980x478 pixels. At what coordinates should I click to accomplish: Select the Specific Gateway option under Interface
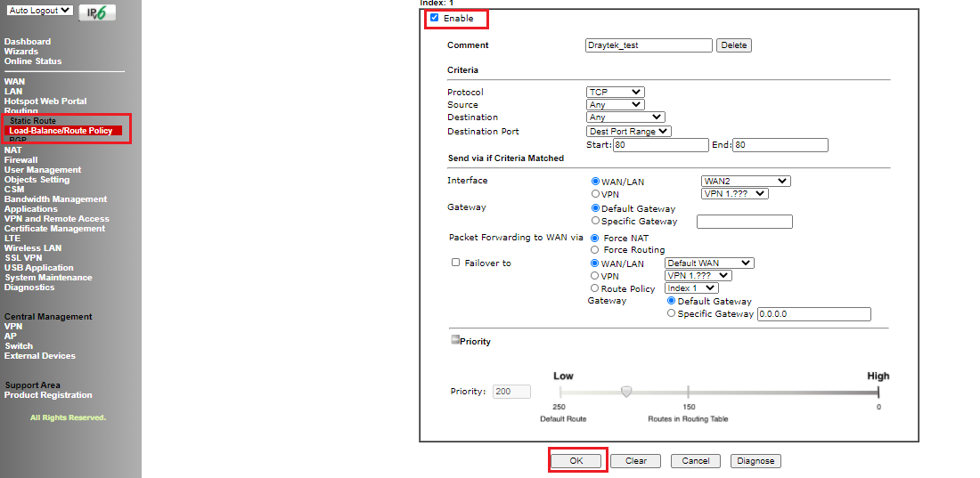point(595,222)
